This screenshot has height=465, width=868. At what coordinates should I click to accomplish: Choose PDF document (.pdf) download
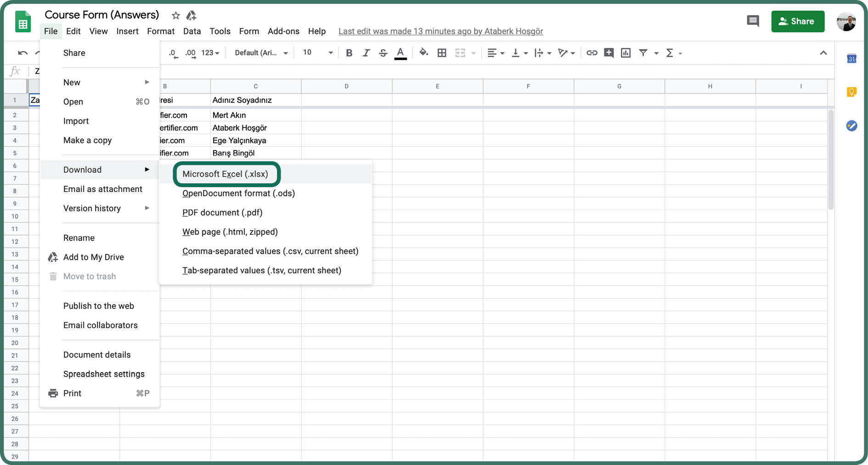[265, 213]
